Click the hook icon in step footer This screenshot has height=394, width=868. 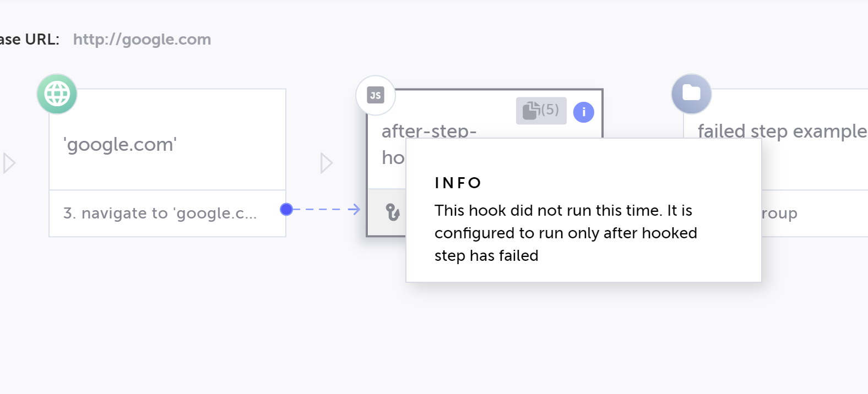[392, 212]
